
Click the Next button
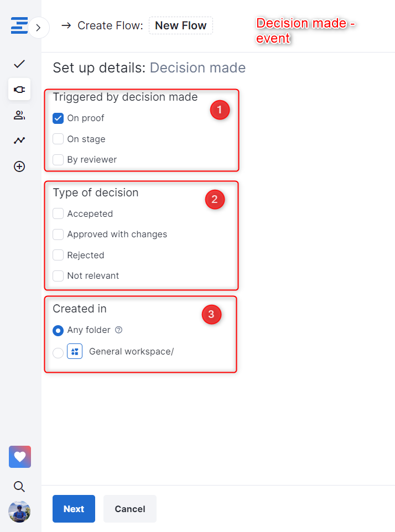pos(74,509)
